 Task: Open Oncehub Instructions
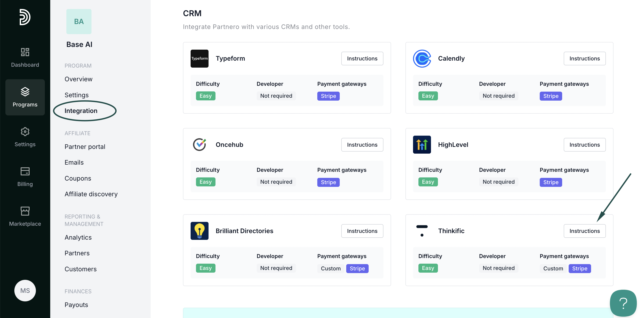point(362,144)
